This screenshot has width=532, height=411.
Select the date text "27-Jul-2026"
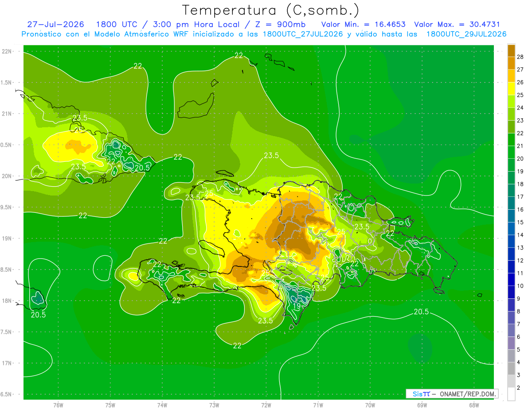point(56,24)
